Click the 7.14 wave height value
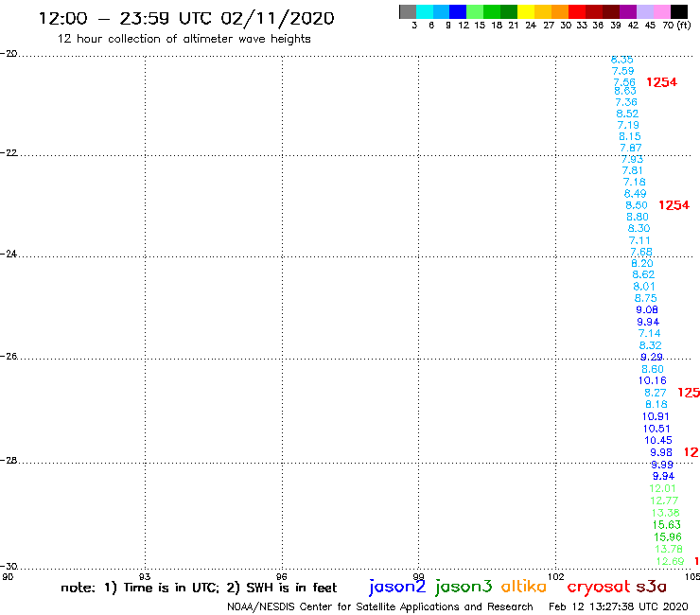 [x=649, y=334]
